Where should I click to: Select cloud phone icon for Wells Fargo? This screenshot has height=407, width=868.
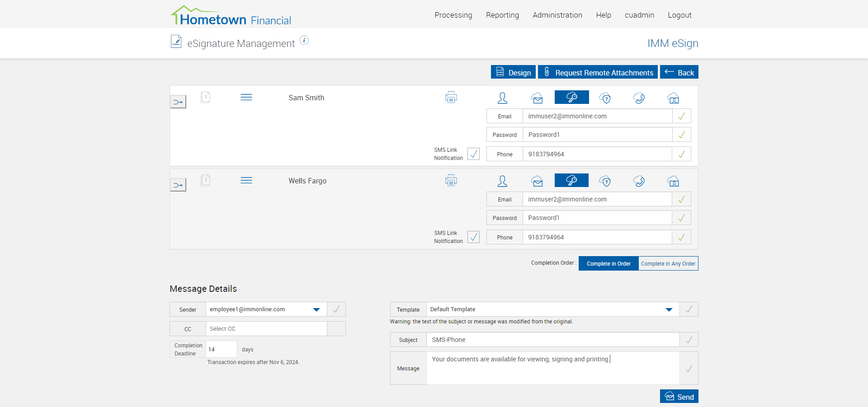[x=639, y=181]
